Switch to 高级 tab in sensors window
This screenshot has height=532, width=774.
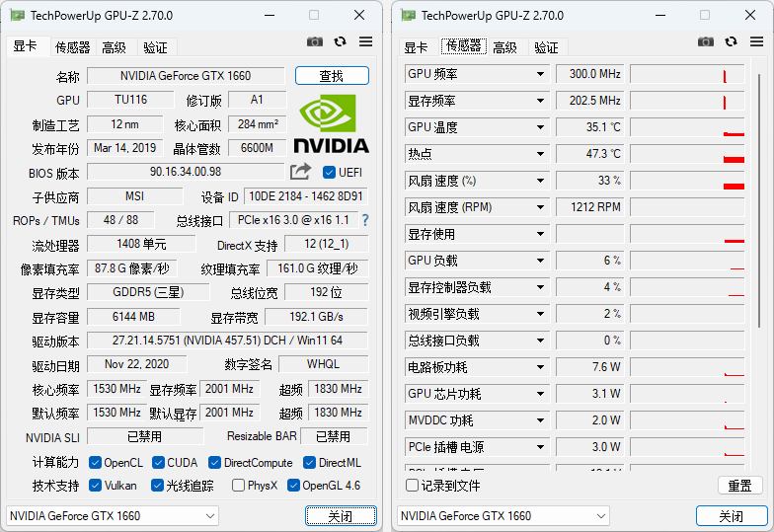[505, 47]
